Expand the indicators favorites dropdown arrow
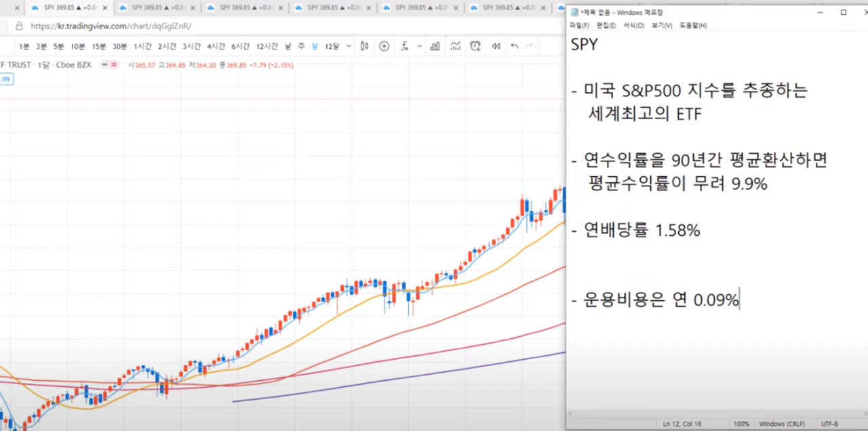 coord(419,46)
